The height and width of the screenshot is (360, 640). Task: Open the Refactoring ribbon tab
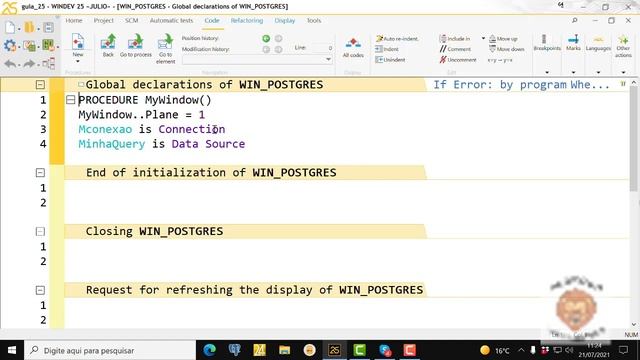(247, 20)
